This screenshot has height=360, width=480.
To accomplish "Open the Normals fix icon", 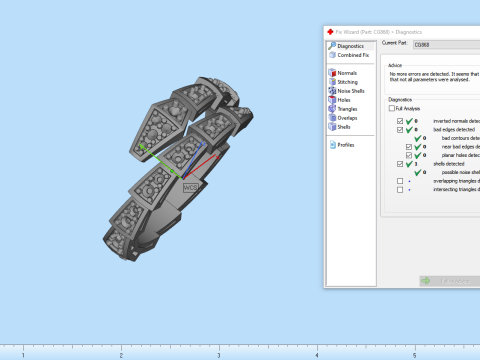I will pyautogui.click(x=332, y=73).
